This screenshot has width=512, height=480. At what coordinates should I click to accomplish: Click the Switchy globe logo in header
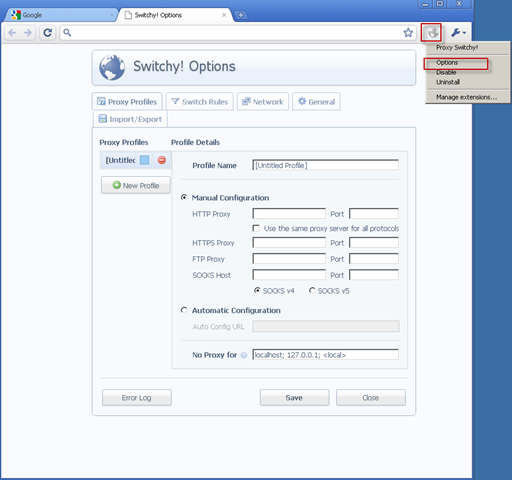point(112,67)
